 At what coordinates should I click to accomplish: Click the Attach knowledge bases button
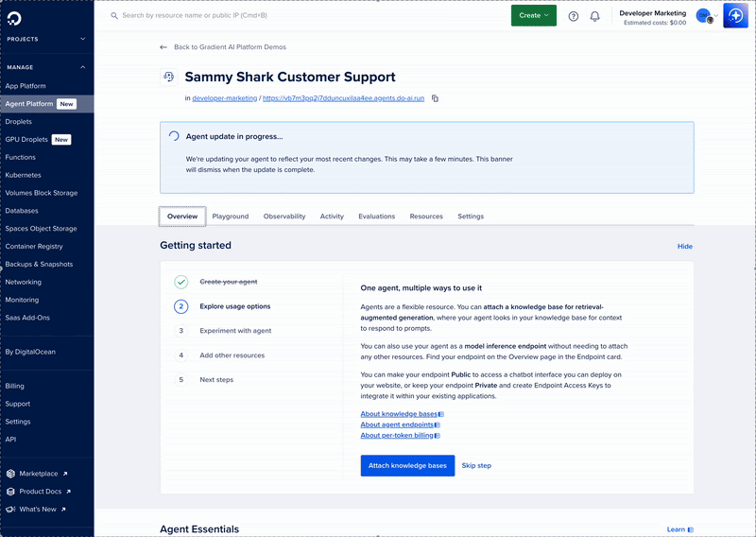pos(407,466)
